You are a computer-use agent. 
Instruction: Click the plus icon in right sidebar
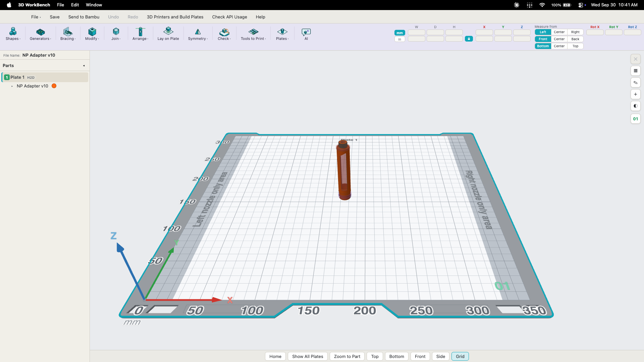pos(636,94)
